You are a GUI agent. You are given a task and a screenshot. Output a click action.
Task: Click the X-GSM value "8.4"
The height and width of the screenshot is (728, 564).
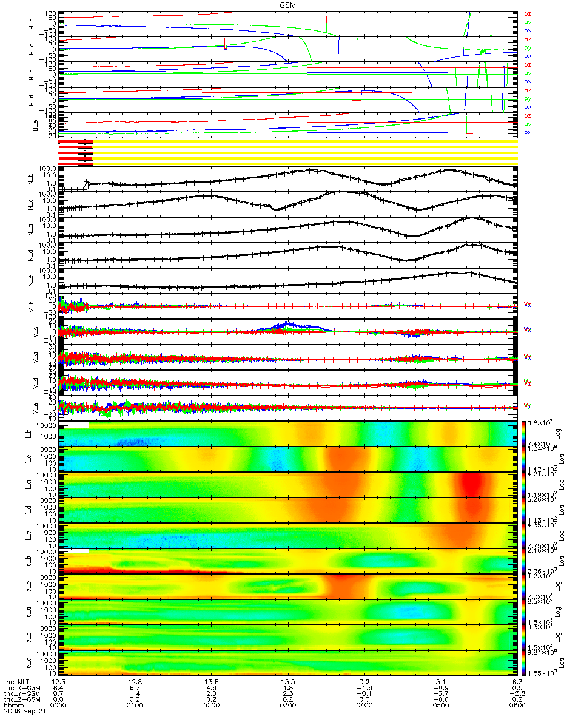(59, 687)
